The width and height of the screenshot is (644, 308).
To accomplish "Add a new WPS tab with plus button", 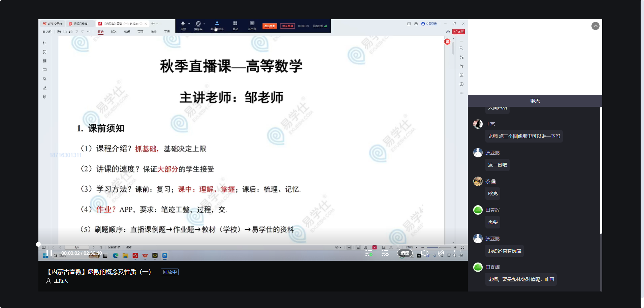I will [153, 24].
